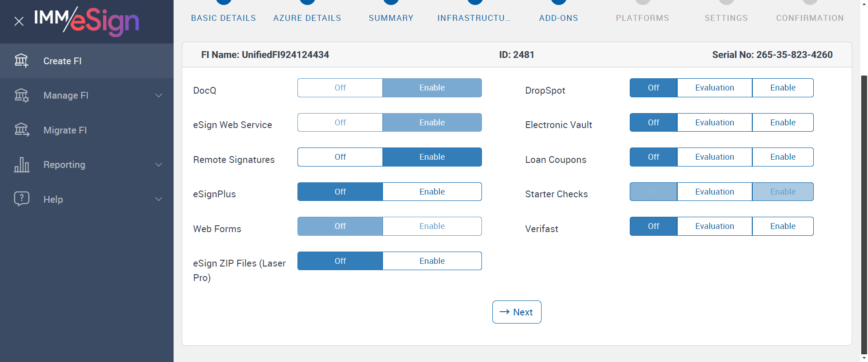Viewport: 868px width, 362px height.
Task: Open Help in the sidebar
Action: point(87,199)
